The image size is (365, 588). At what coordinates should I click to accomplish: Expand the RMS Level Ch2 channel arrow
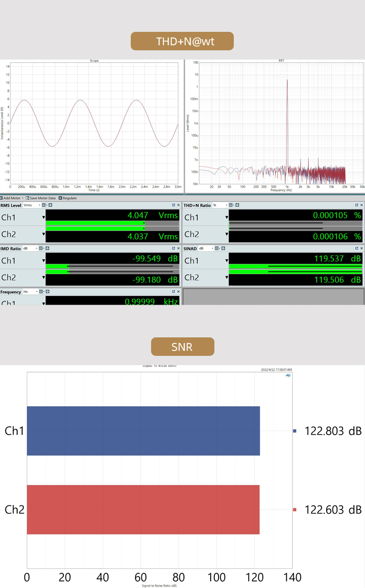44,234
